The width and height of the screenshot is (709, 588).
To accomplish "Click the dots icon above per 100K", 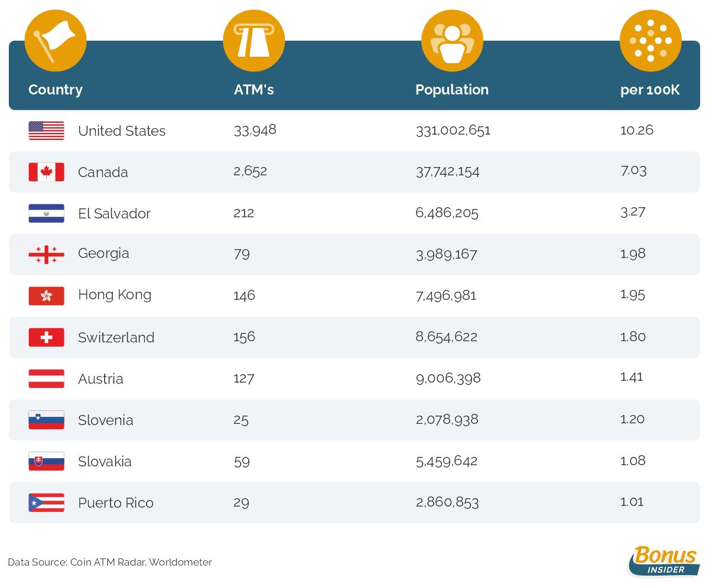I will click(651, 41).
